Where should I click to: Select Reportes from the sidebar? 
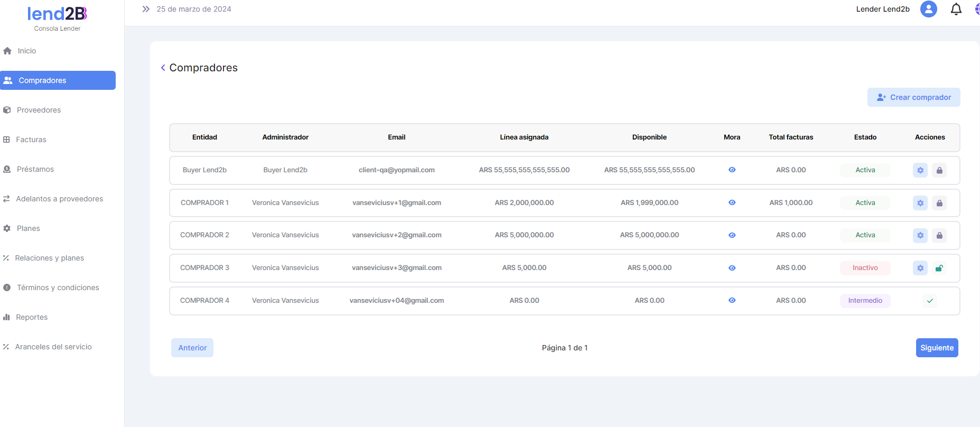pos(32,317)
